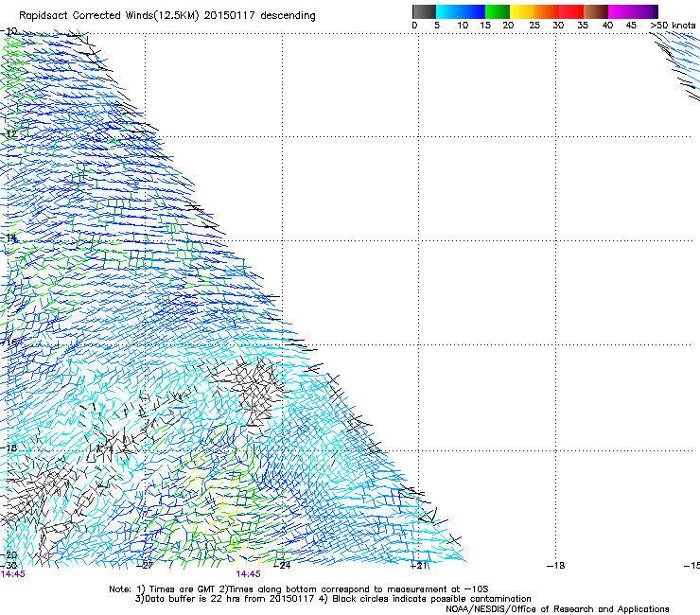
Task: Click the -21 longitude axis label
Action: [x=419, y=566]
